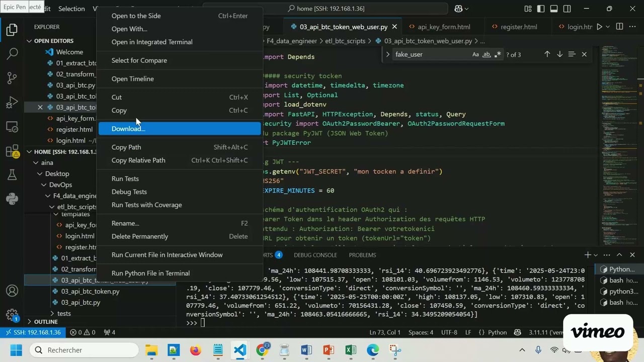Create a new terminal with plus icon
Image resolution: width=644 pixels, height=362 pixels.
pyautogui.click(x=587, y=255)
